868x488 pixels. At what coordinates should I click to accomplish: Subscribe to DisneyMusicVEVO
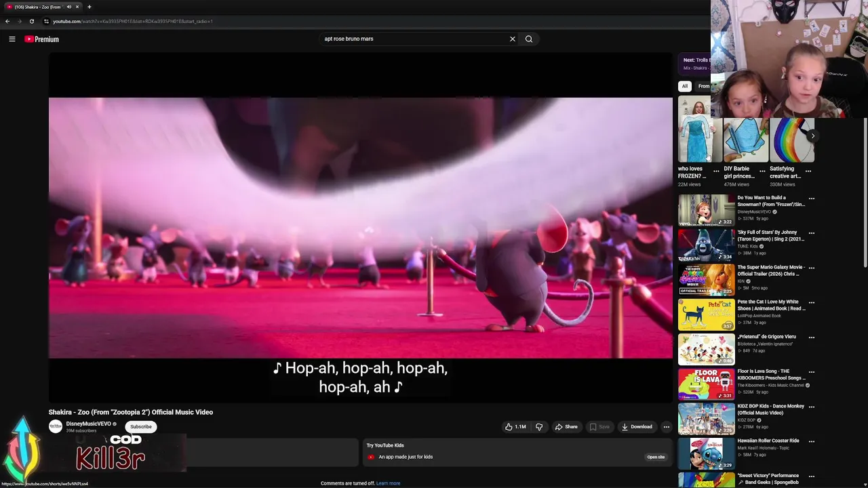(x=141, y=427)
